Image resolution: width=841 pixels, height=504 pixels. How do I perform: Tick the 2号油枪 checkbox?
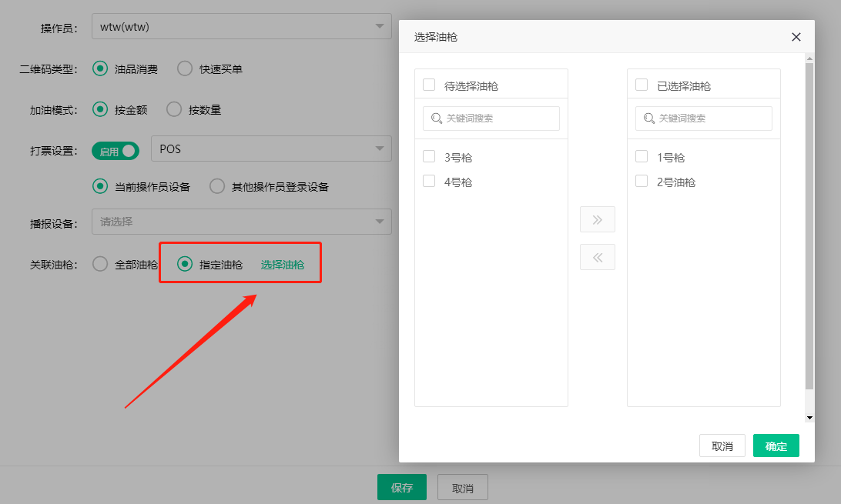tap(642, 182)
